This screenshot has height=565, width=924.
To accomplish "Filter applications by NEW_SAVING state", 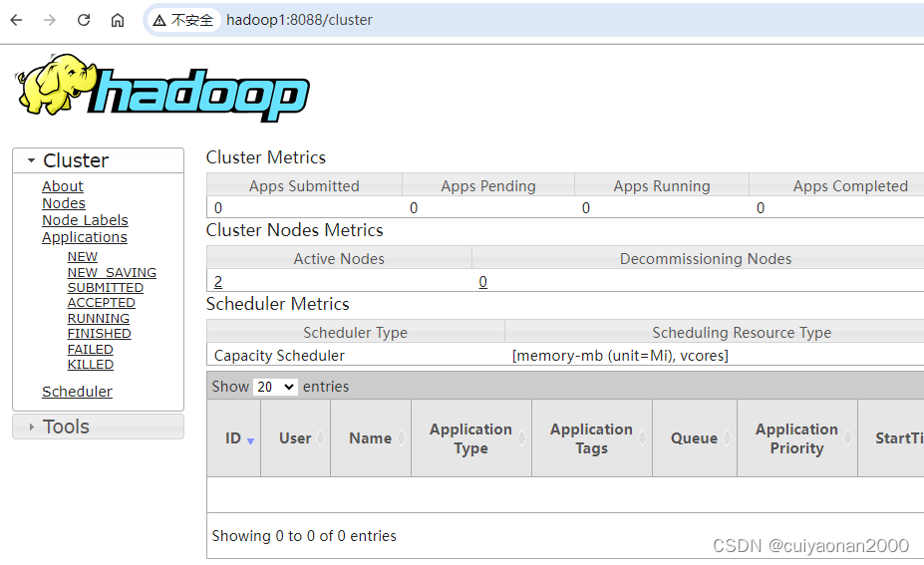I will [112, 273].
